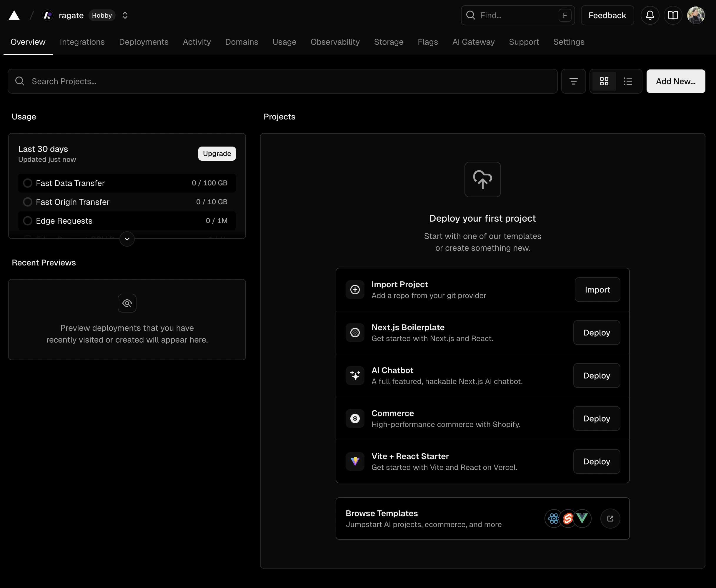Open notifications bell icon
The image size is (716, 588).
[x=650, y=15]
